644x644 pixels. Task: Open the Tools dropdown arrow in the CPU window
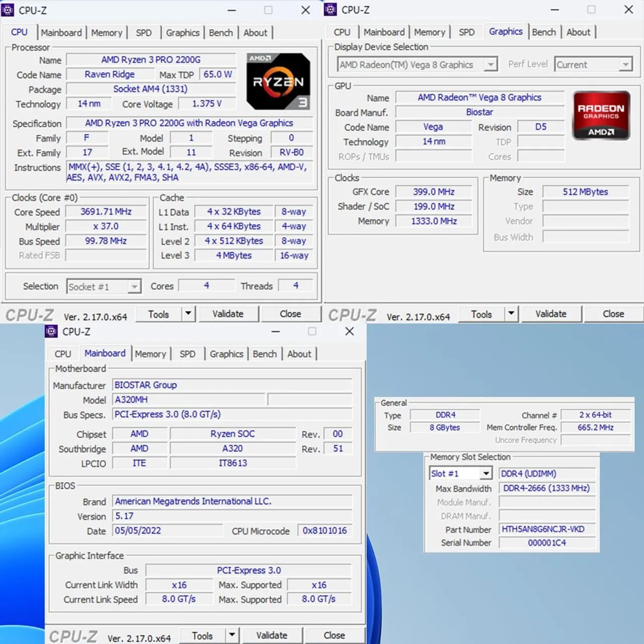click(x=188, y=313)
